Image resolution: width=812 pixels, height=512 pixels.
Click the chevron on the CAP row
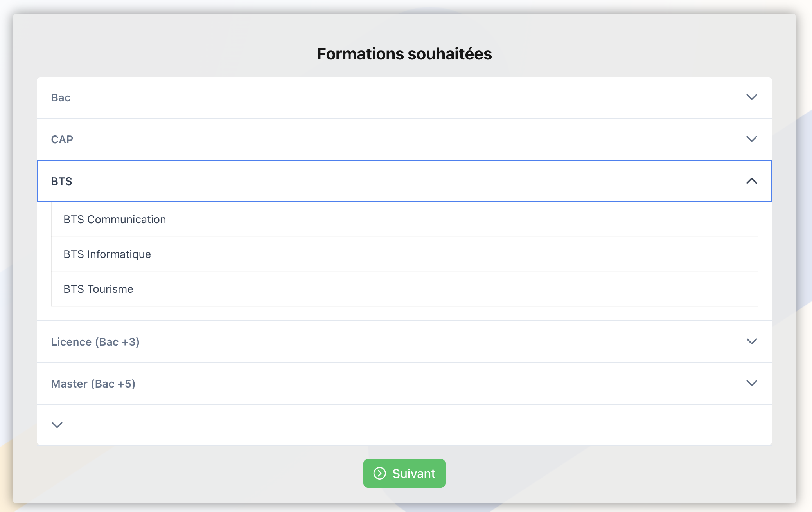(751, 139)
